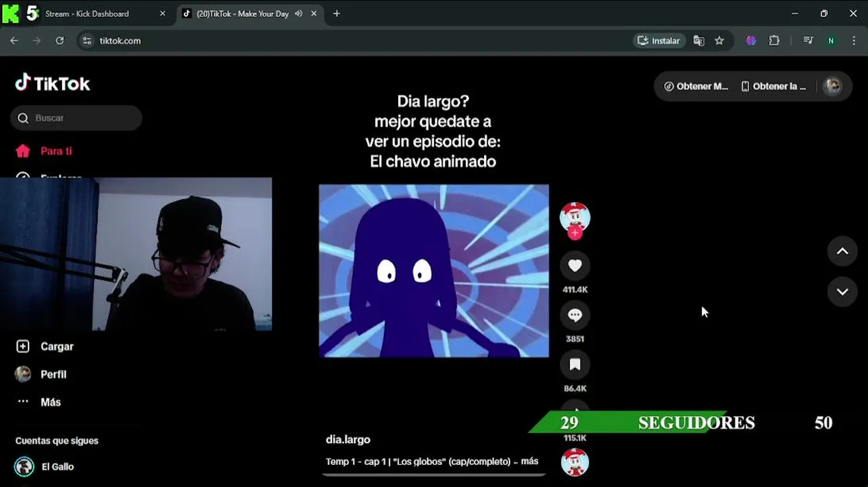Open spinning sound disc avatar
The image size is (868, 487).
click(x=575, y=463)
